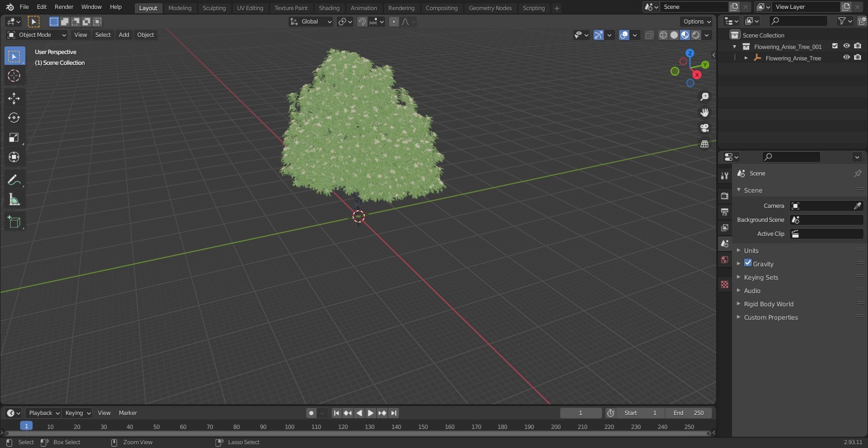The width and height of the screenshot is (868, 448).
Task: Select the Measure tool
Action: click(x=14, y=200)
